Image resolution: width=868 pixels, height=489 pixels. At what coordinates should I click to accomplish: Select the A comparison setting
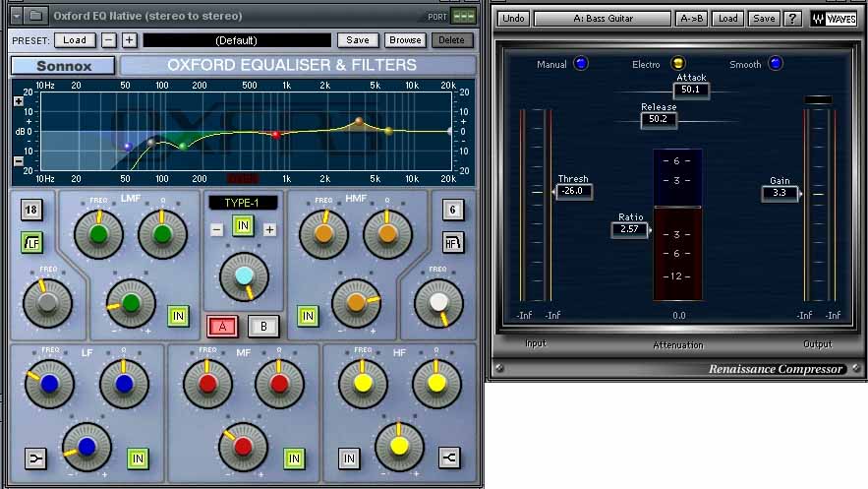tap(222, 327)
